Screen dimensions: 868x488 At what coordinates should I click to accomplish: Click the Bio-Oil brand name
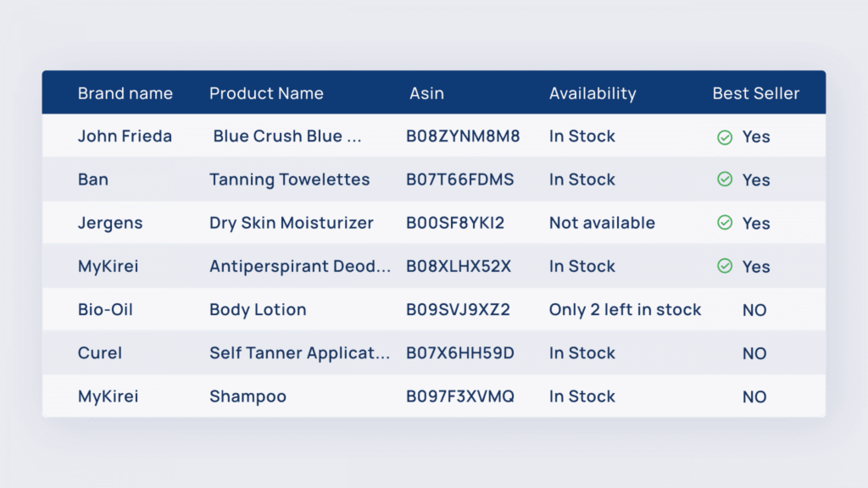[105, 309]
